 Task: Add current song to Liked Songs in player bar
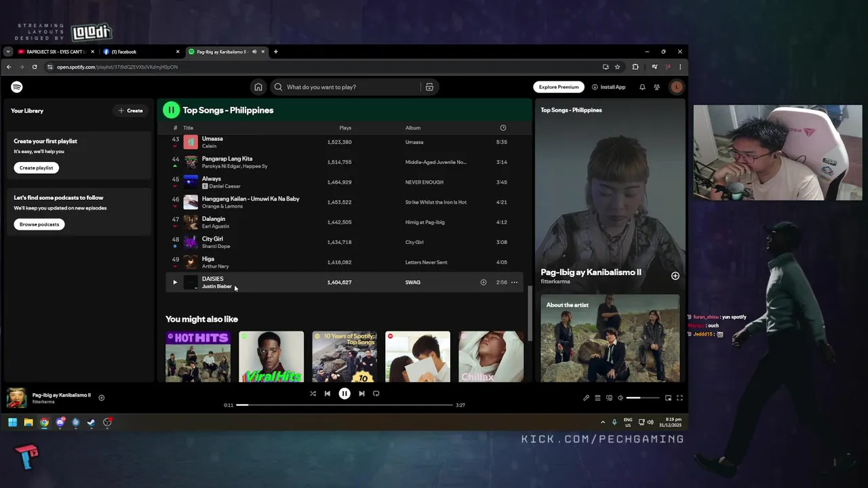click(102, 398)
